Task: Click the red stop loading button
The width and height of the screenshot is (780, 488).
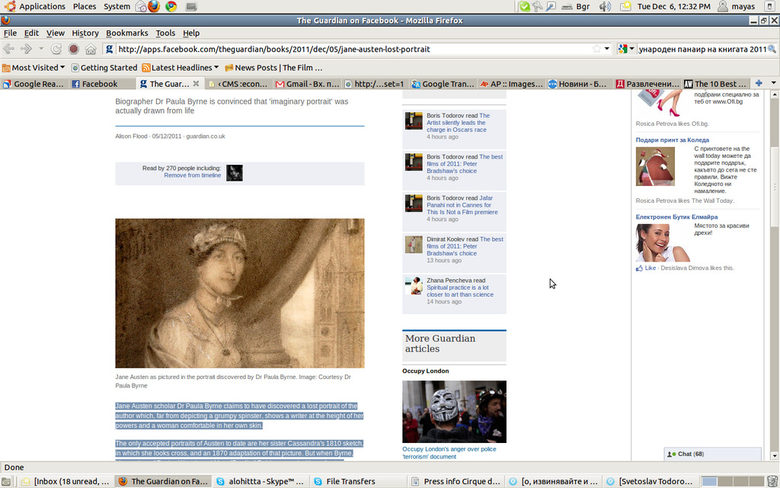Action: pos(74,49)
